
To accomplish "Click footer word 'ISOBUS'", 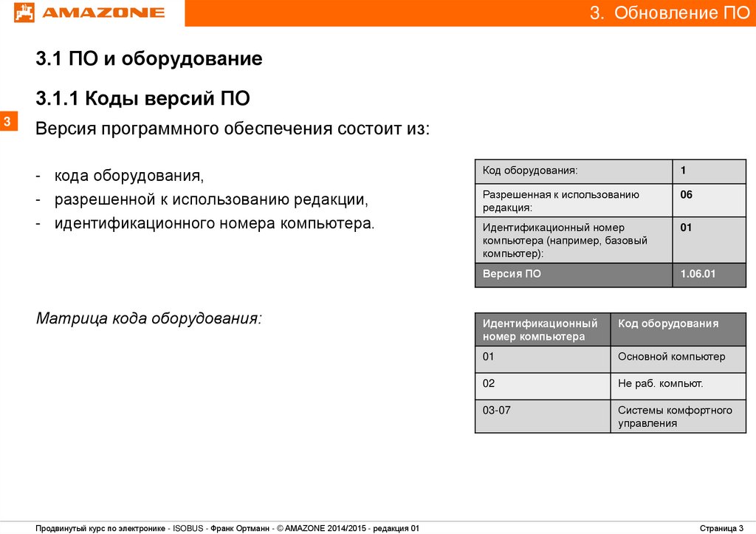I will coord(188,529).
